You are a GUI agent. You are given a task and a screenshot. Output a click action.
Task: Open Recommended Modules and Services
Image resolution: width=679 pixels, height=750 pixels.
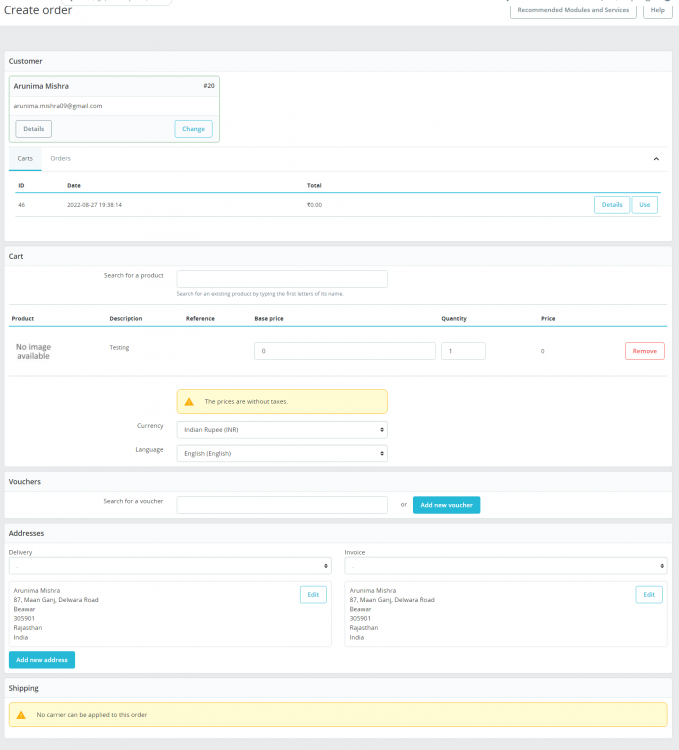pyautogui.click(x=573, y=10)
